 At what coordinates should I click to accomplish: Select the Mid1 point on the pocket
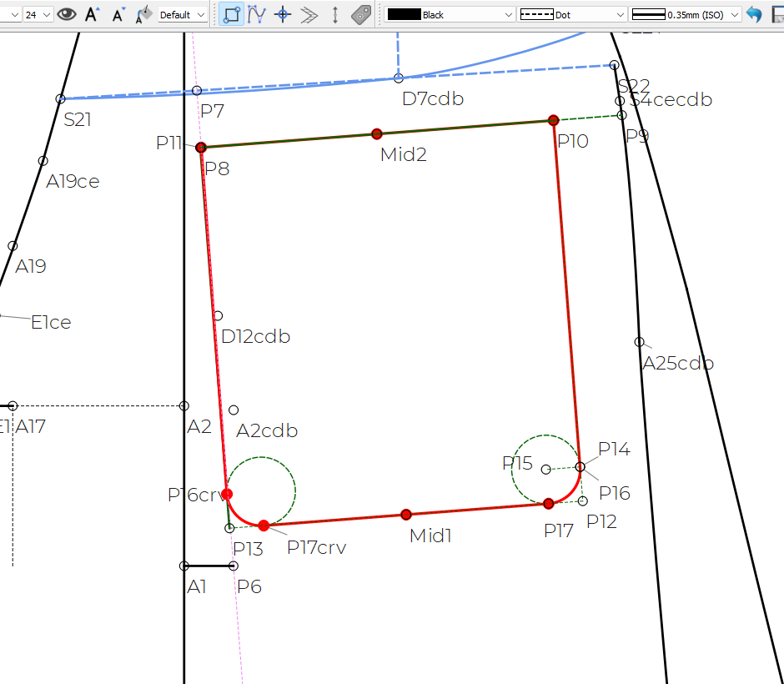pyautogui.click(x=406, y=515)
